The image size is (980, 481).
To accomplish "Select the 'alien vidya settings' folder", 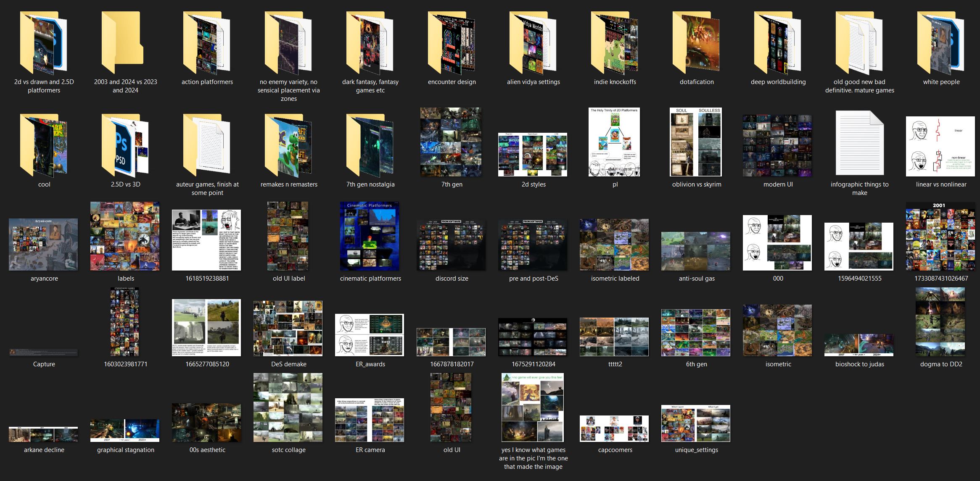I will point(533,43).
